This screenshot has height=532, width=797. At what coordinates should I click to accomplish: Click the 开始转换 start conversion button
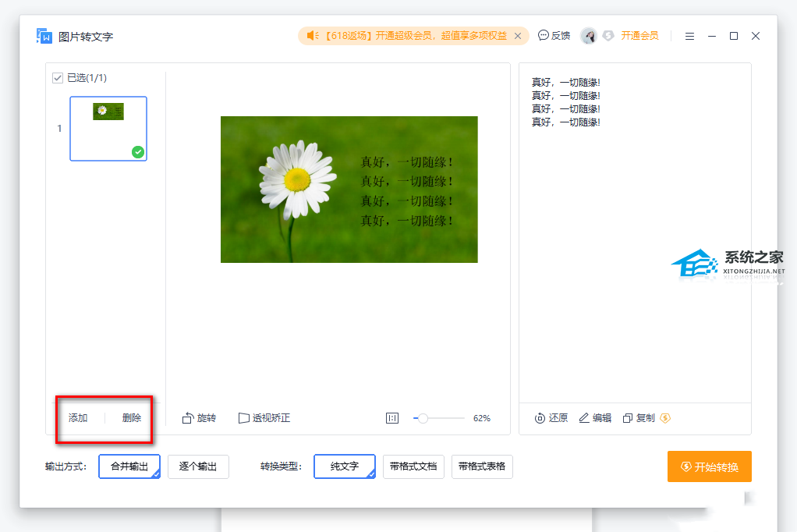click(x=710, y=466)
